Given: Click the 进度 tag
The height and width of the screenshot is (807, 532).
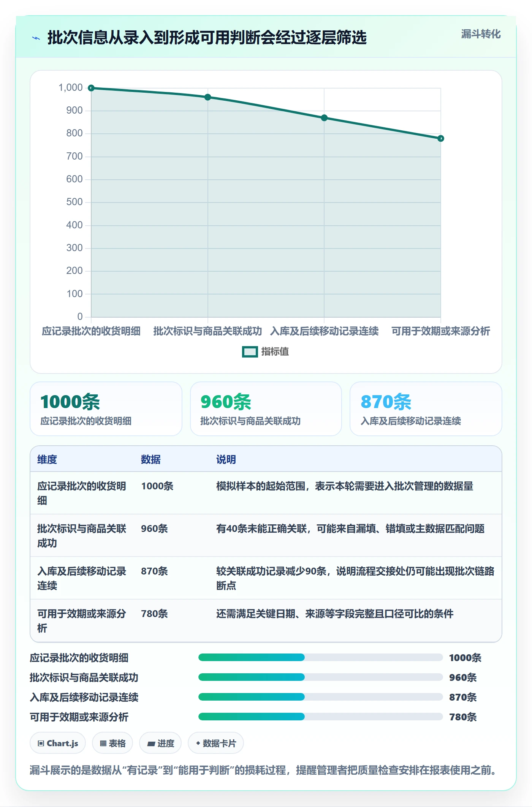Looking at the screenshot, I should (160, 743).
